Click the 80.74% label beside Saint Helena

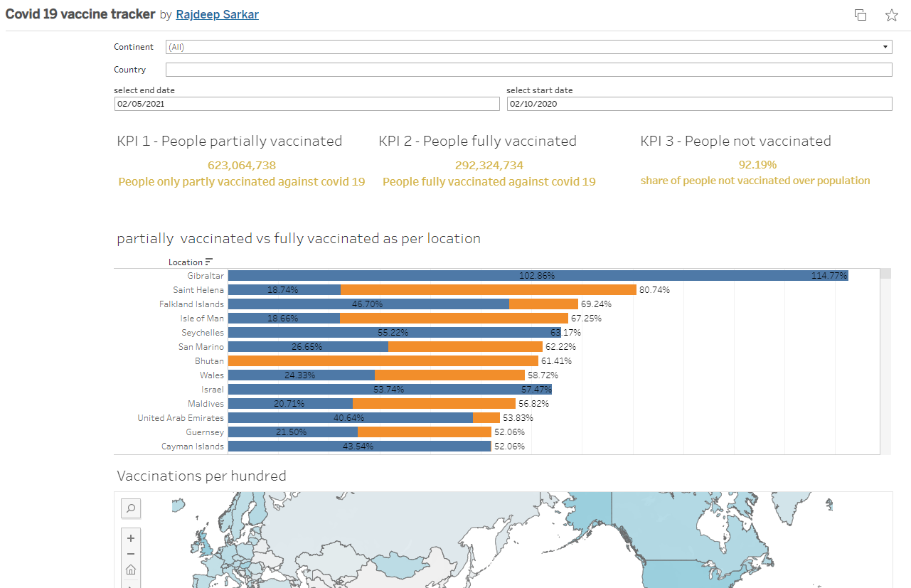click(x=654, y=290)
